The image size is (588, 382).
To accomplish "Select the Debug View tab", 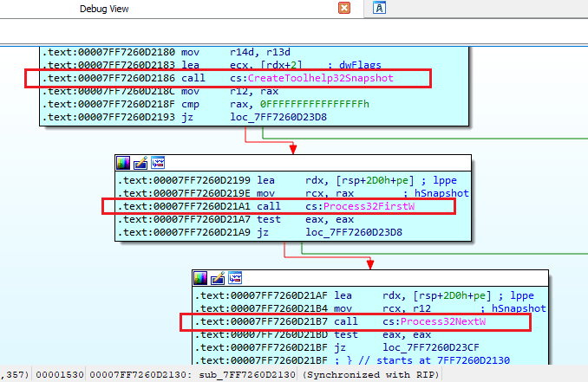I will (104, 9).
